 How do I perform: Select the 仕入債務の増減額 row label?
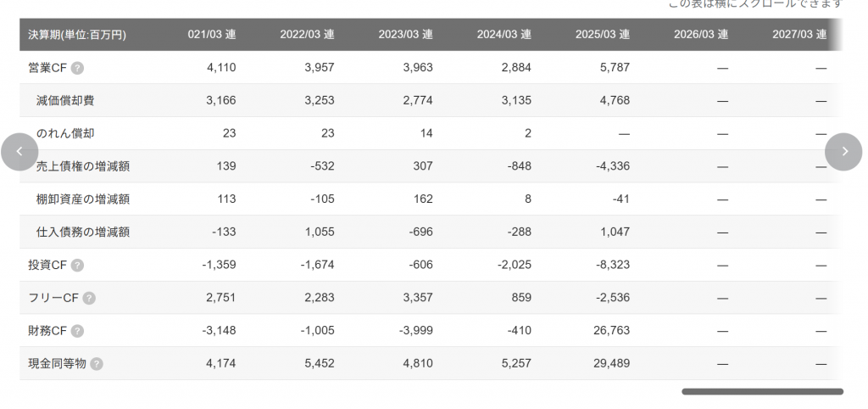point(83,232)
